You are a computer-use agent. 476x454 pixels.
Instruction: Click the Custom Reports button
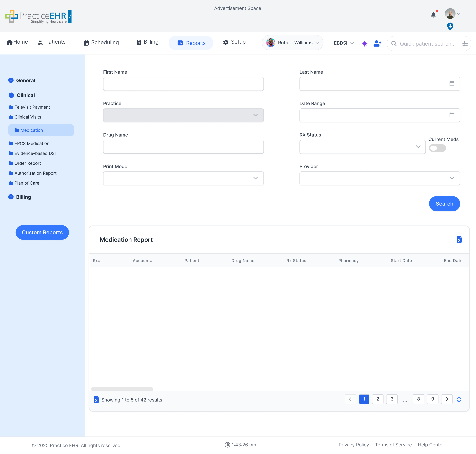pyautogui.click(x=42, y=232)
